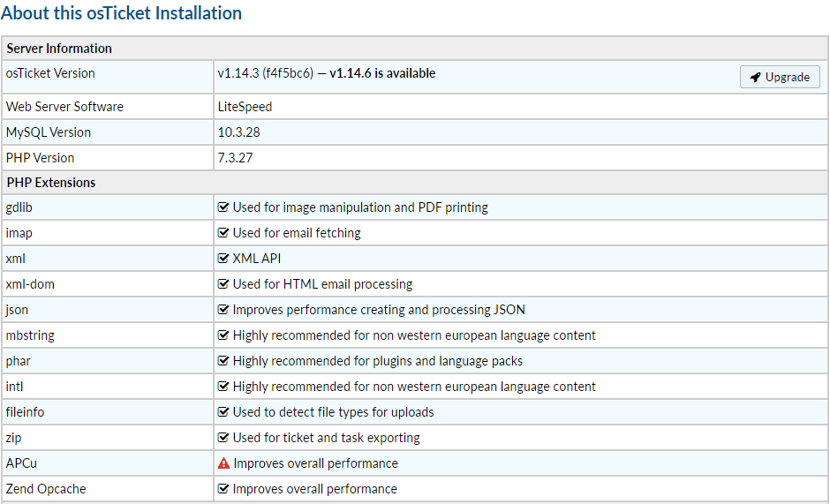This screenshot has width=830, height=504.
Task: Click the zip exporting check icon
Action: pyautogui.click(x=223, y=438)
